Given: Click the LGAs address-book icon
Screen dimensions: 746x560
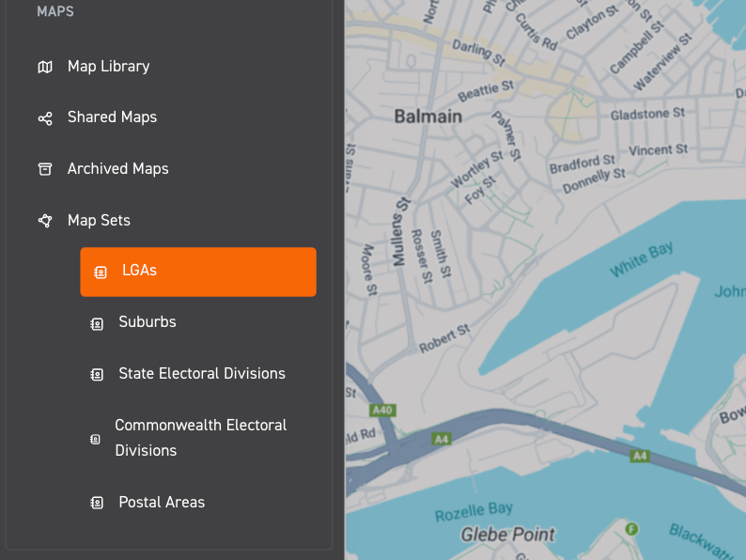Looking at the screenshot, I should (100, 272).
